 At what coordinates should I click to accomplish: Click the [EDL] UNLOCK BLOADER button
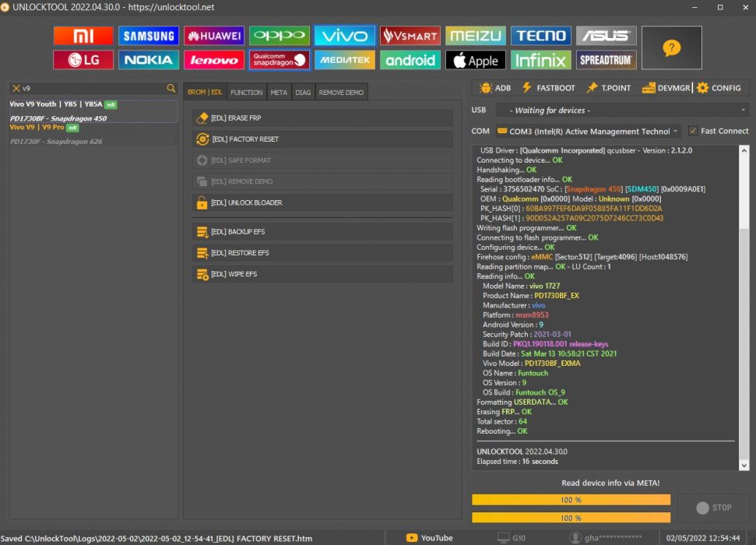tap(322, 202)
